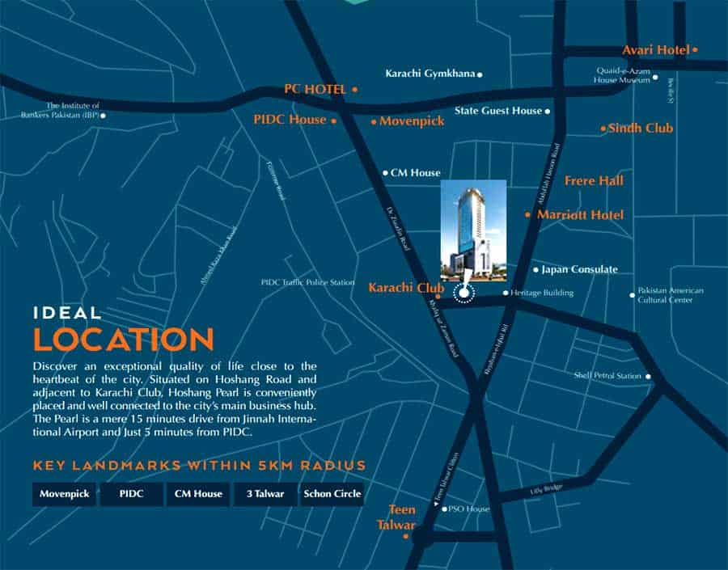
Task: Click the Schon Circle landmark box
Action: [x=332, y=494]
